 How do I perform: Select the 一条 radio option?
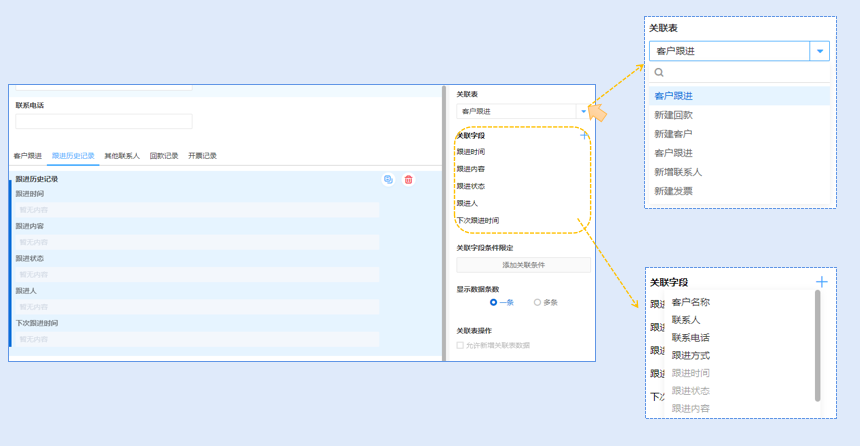point(494,302)
